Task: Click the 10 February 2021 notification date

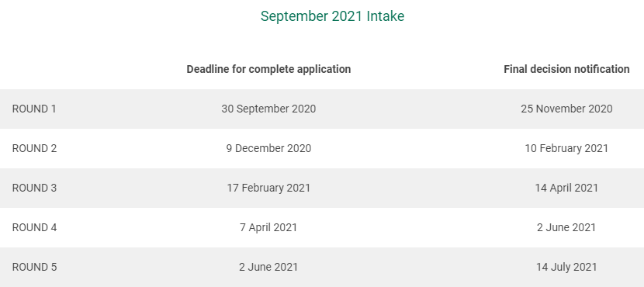Action: pyautogui.click(x=566, y=148)
